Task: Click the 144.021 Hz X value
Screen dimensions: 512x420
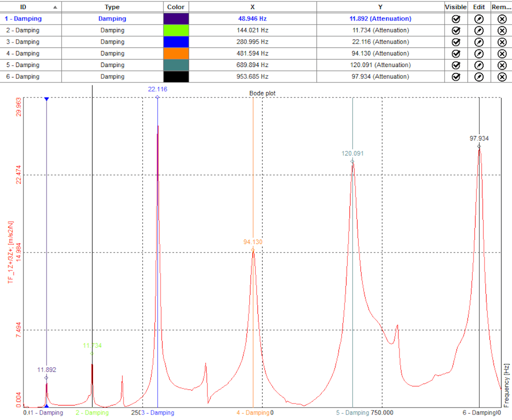Action: click(x=252, y=30)
